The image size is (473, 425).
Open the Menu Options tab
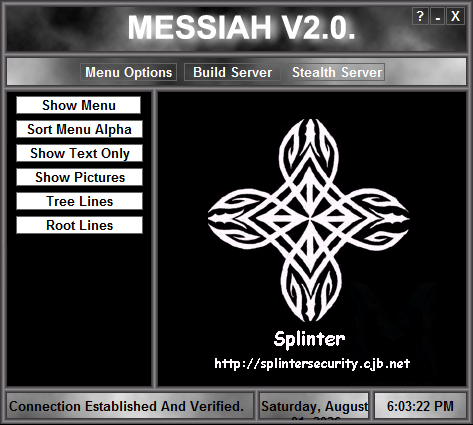pyautogui.click(x=128, y=72)
